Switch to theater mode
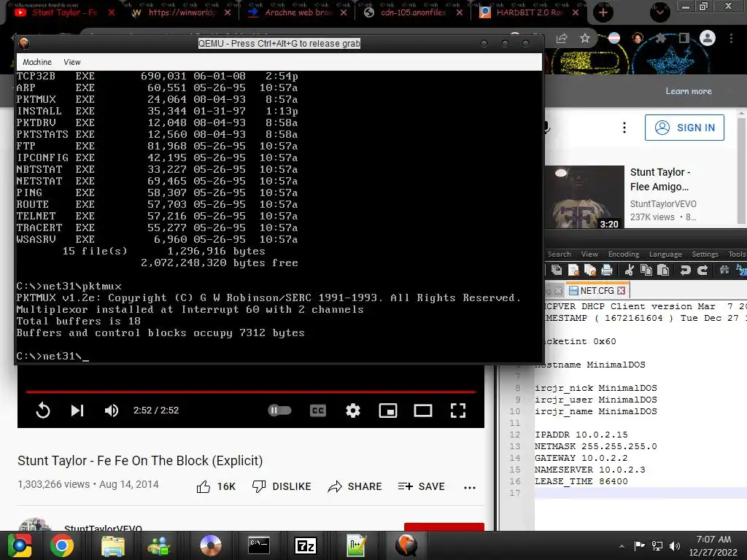This screenshot has height=560, width=747. pos(423,411)
